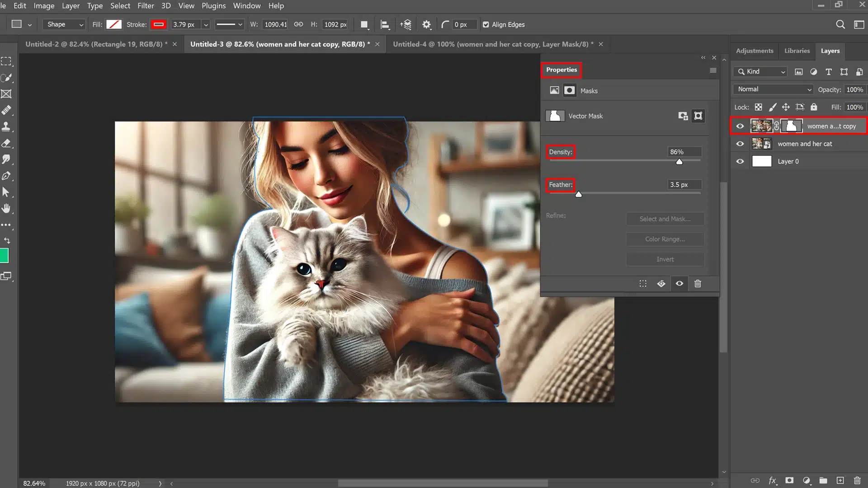Toggle Align Edges checkbox

pos(486,24)
